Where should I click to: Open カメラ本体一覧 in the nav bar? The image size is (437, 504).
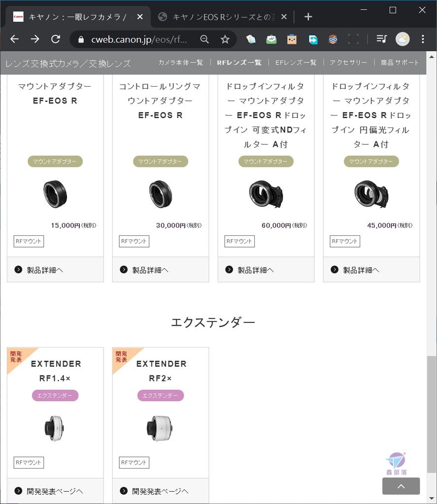click(181, 63)
